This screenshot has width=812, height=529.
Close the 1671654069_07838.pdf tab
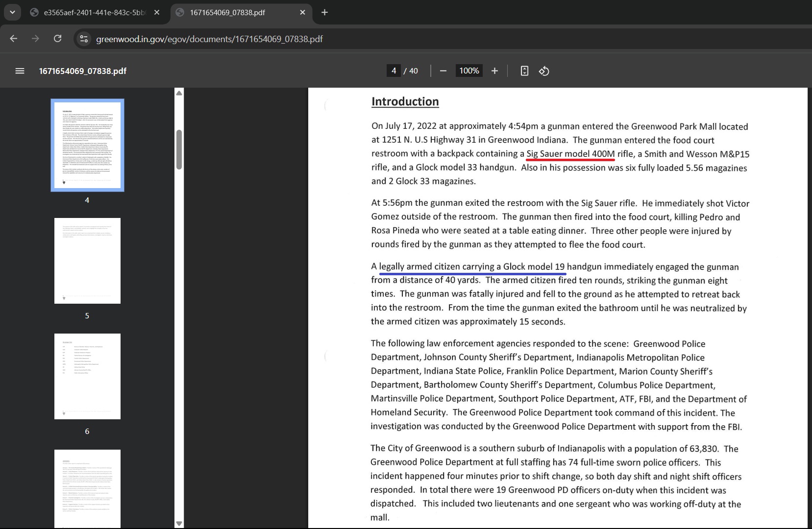[x=302, y=13]
